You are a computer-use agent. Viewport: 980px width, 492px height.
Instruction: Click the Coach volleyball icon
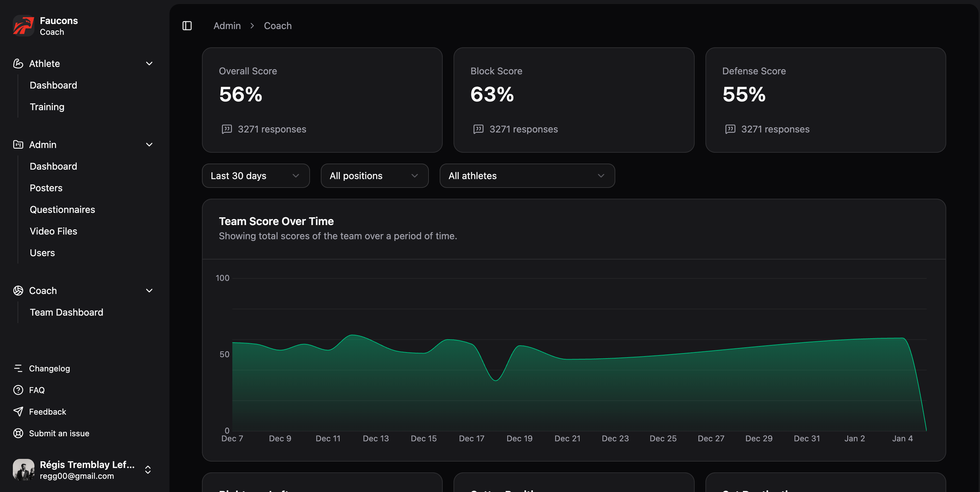(18, 291)
